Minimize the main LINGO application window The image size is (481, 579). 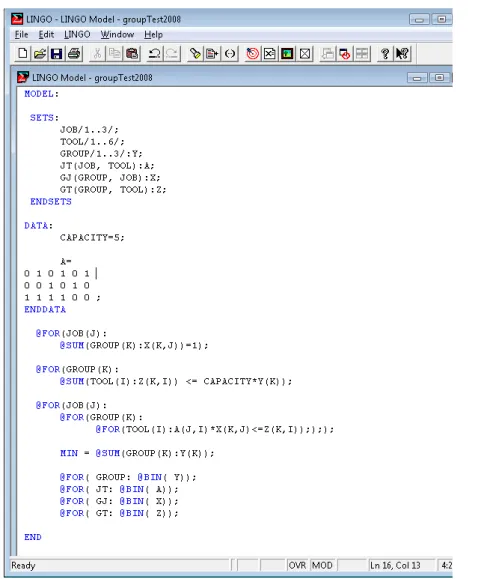point(419,19)
